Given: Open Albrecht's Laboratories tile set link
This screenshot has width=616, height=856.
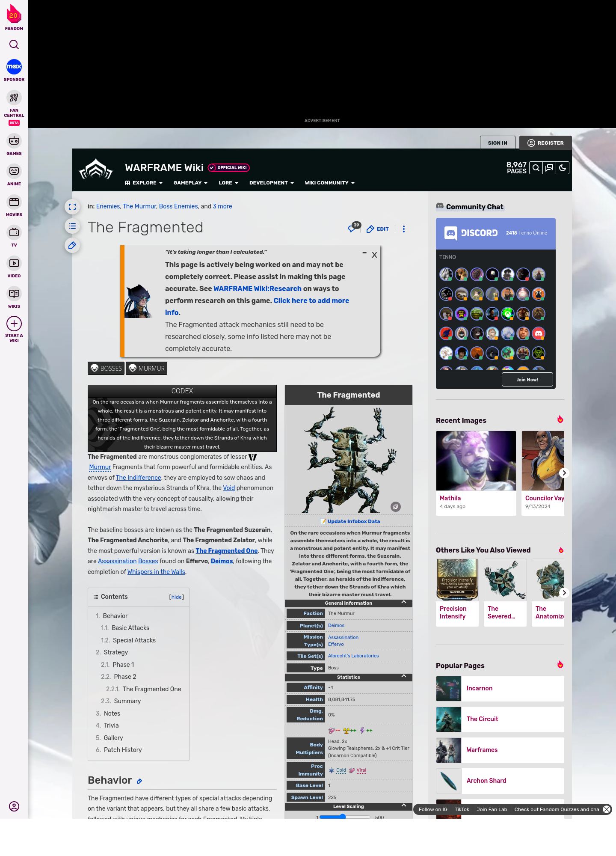Looking at the screenshot, I should 353,656.
